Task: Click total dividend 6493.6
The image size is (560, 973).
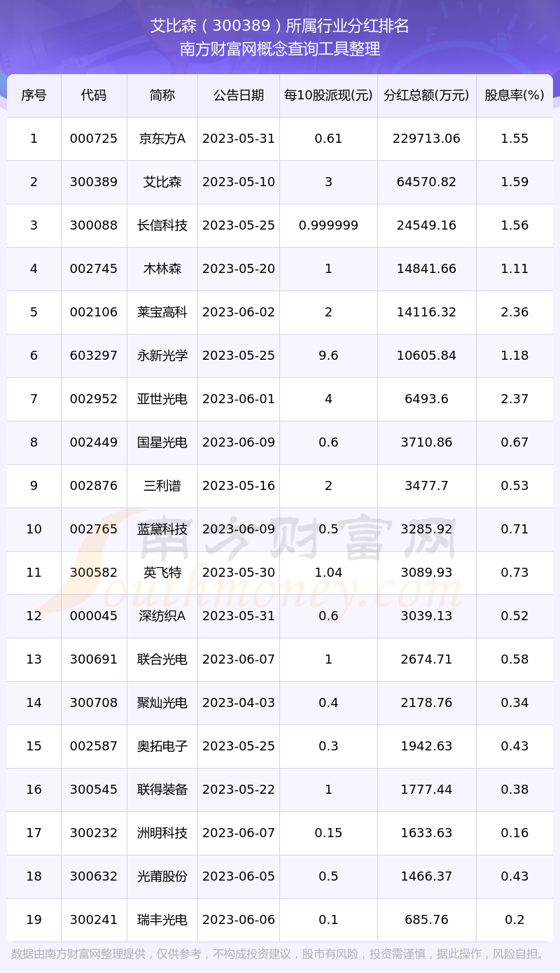Action: pyautogui.click(x=427, y=399)
